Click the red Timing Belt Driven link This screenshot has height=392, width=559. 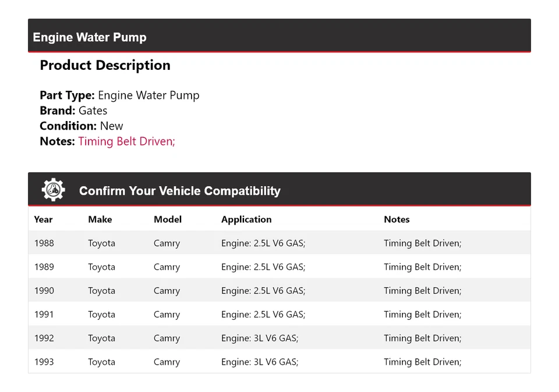click(126, 141)
